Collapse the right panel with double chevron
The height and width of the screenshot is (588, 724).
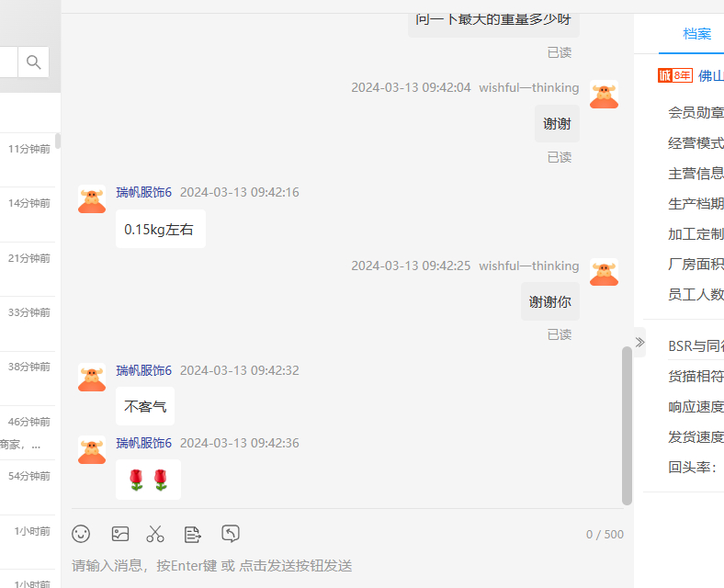pyautogui.click(x=639, y=342)
